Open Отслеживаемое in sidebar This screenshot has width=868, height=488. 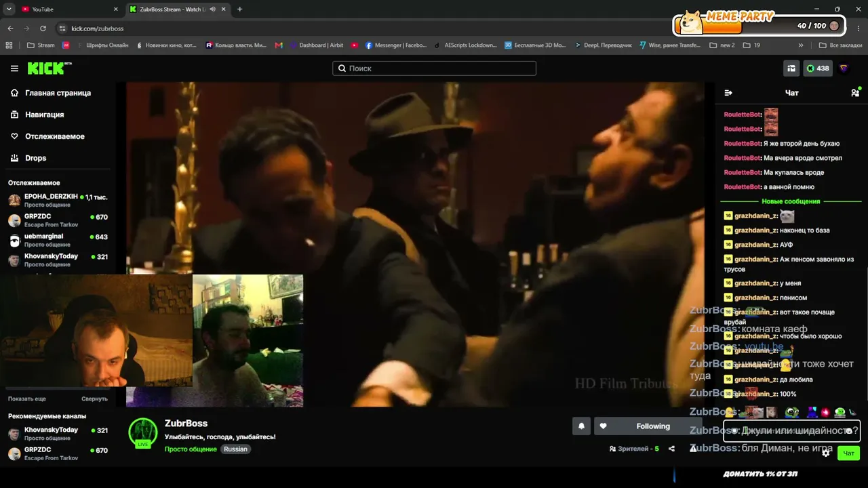coord(58,136)
